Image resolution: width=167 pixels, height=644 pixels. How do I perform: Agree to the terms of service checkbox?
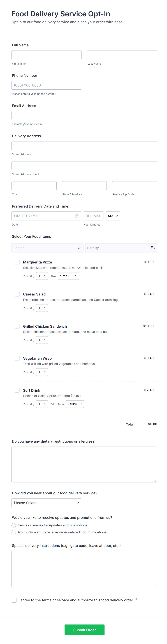(14, 600)
